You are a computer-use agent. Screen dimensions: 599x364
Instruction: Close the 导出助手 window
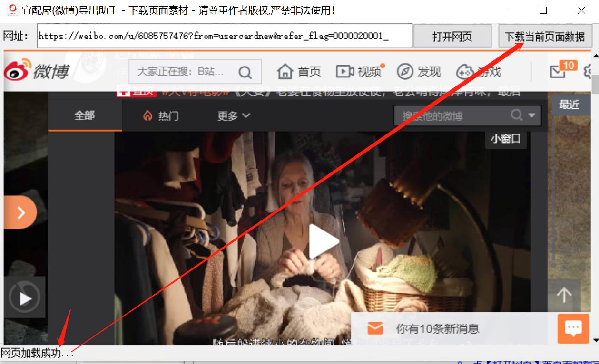581,10
